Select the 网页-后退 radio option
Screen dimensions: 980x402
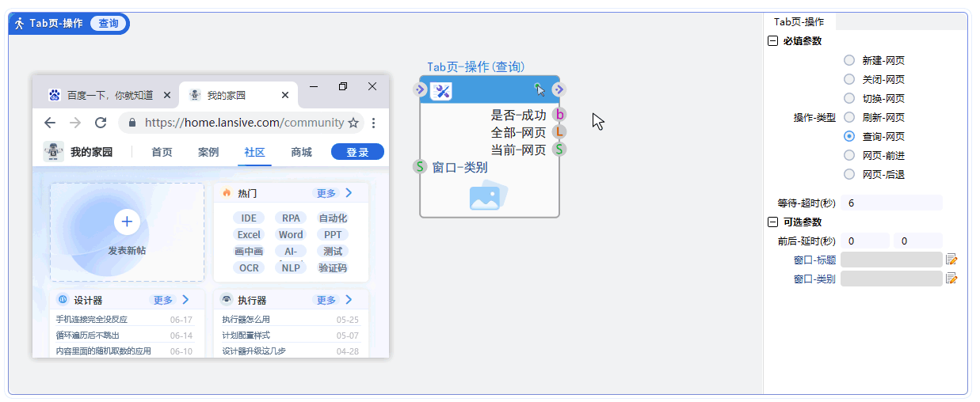(849, 174)
